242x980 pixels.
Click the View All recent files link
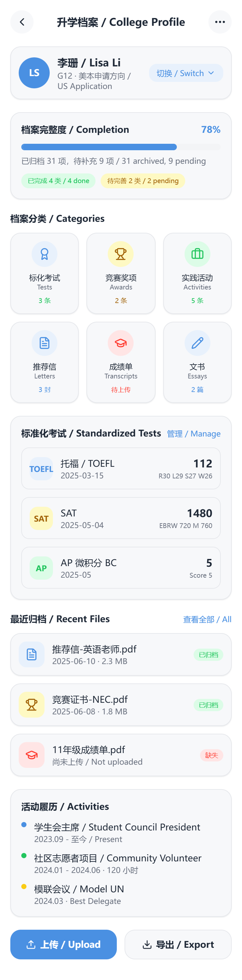[x=207, y=619]
